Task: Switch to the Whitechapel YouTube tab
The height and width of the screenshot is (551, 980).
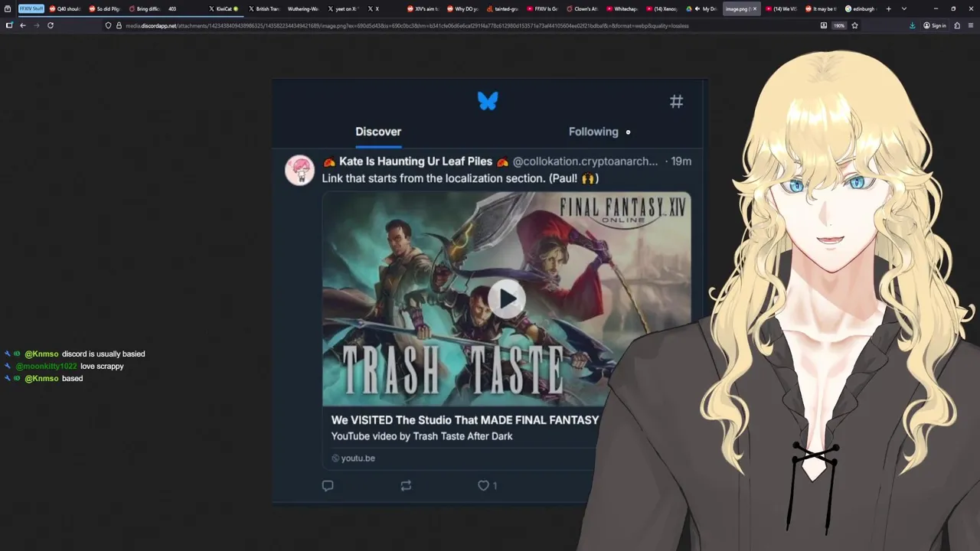Action: click(x=622, y=8)
